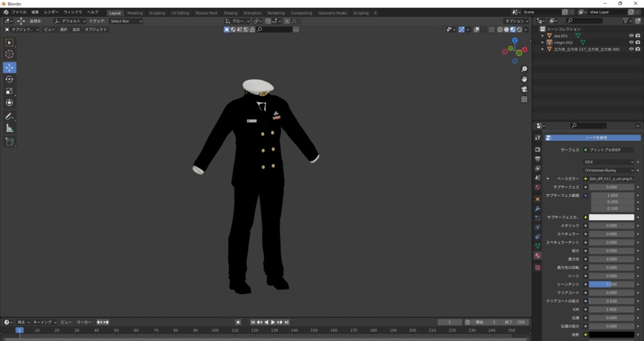
Task: Open the デフォルト orientation dropdown
Action: [x=70, y=21]
